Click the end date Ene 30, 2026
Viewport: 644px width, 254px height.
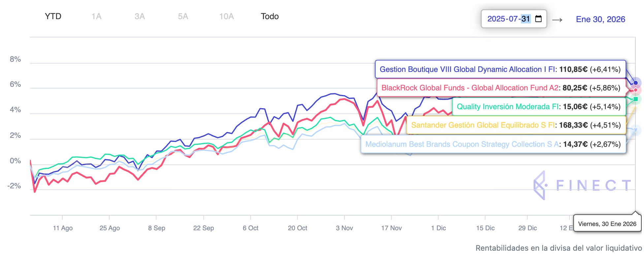600,19
